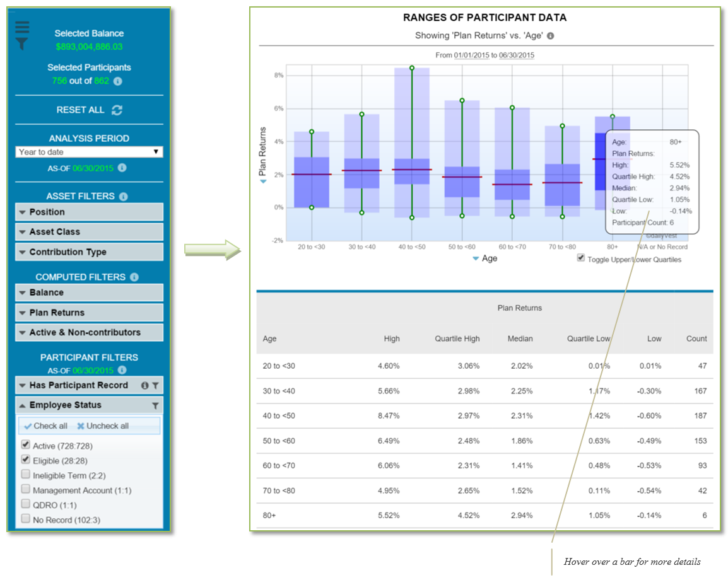Click the funnel filter icon below menu
Screen dimensions: 728x580
[22, 43]
